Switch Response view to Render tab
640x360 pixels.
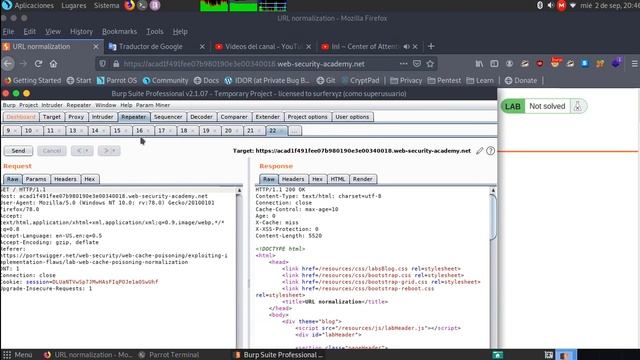[362, 179]
